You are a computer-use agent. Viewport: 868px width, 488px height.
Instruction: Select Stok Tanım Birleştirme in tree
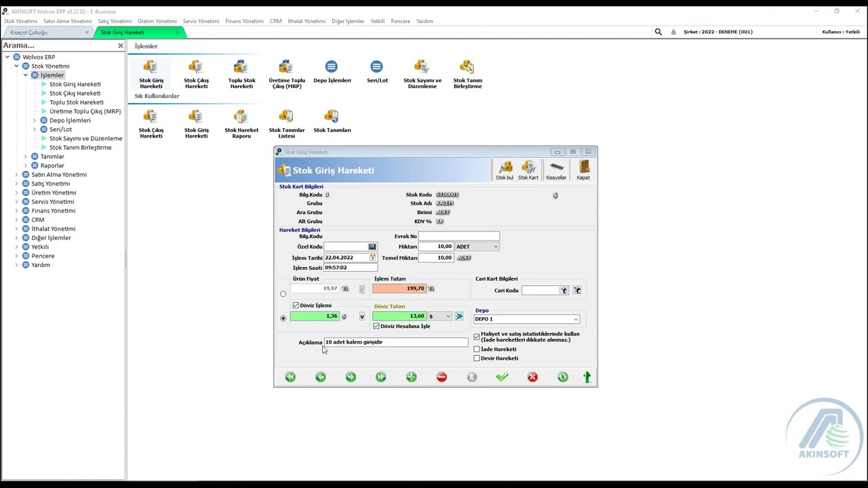pos(81,147)
